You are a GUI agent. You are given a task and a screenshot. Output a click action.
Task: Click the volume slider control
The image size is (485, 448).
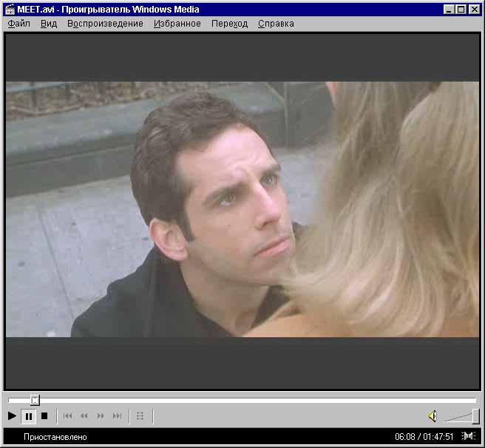click(475, 416)
